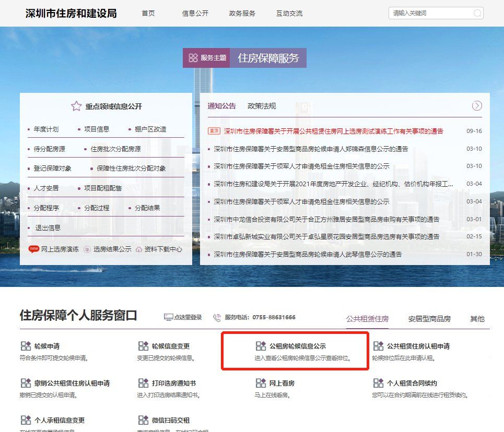Open notice about 郑锦森 信息公示

pyautogui.click(x=311, y=149)
